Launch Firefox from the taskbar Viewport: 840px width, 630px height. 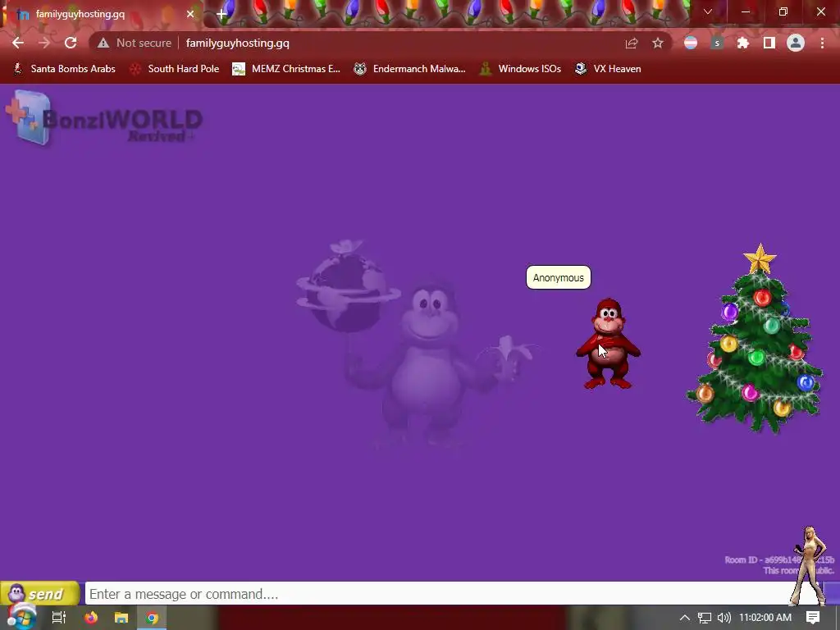pos(91,618)
